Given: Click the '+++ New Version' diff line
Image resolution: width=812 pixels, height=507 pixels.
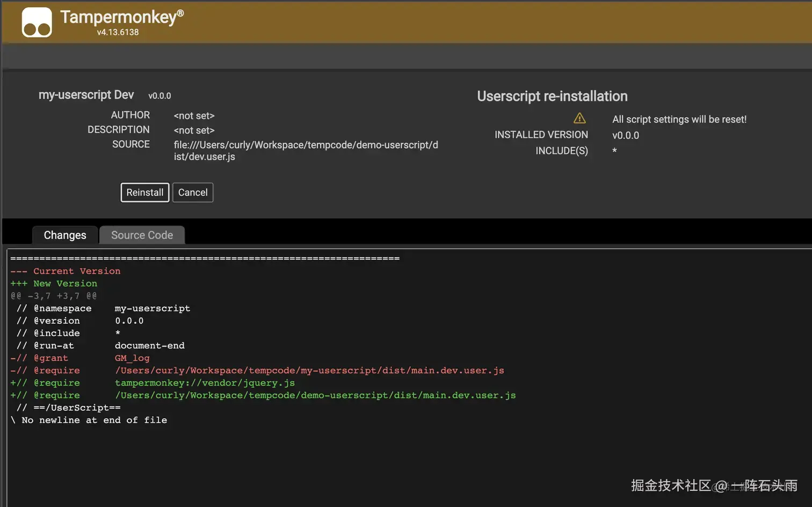Looking at the screenshot, I should pyautogui.click(x=54, y=284).
